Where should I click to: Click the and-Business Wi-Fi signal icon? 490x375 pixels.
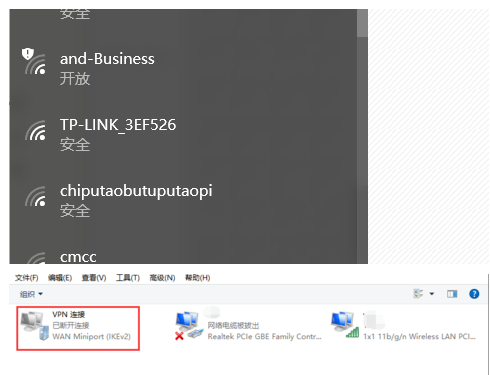tap(35, 62)
